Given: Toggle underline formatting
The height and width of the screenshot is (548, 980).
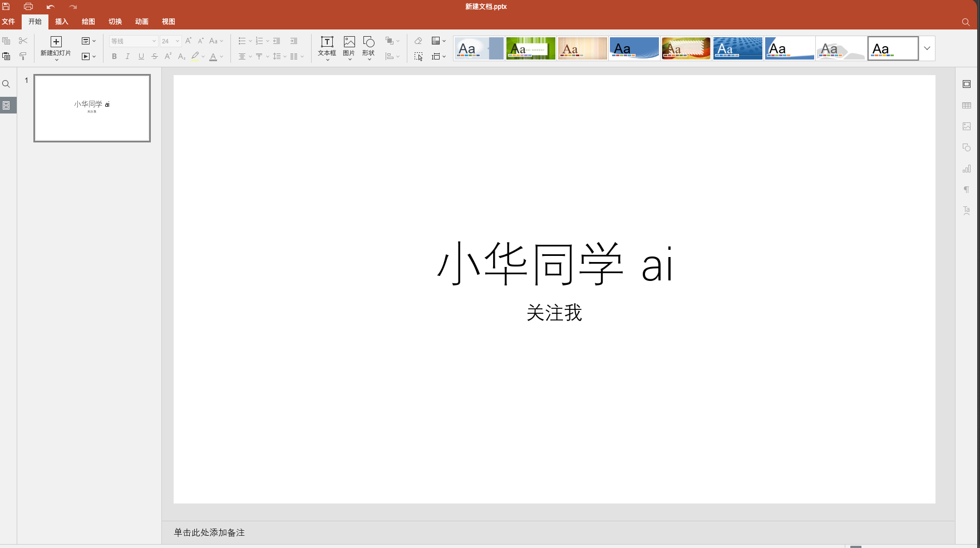Looking at the screenshot, I should pos(141,56).
